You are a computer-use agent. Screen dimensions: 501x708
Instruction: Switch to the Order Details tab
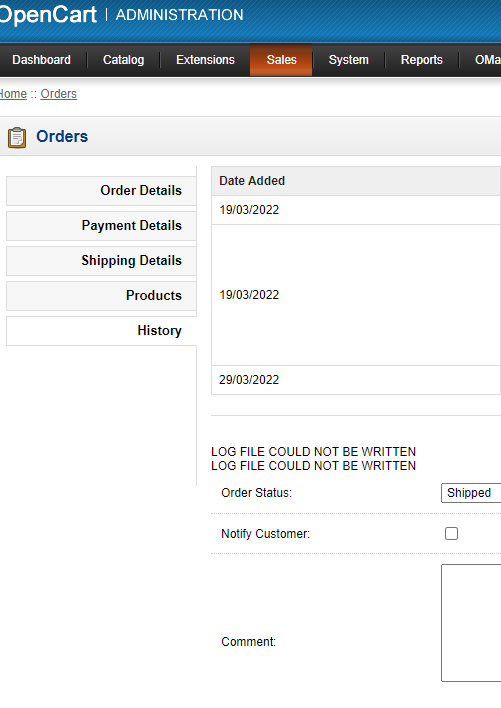tap(101, 191)
